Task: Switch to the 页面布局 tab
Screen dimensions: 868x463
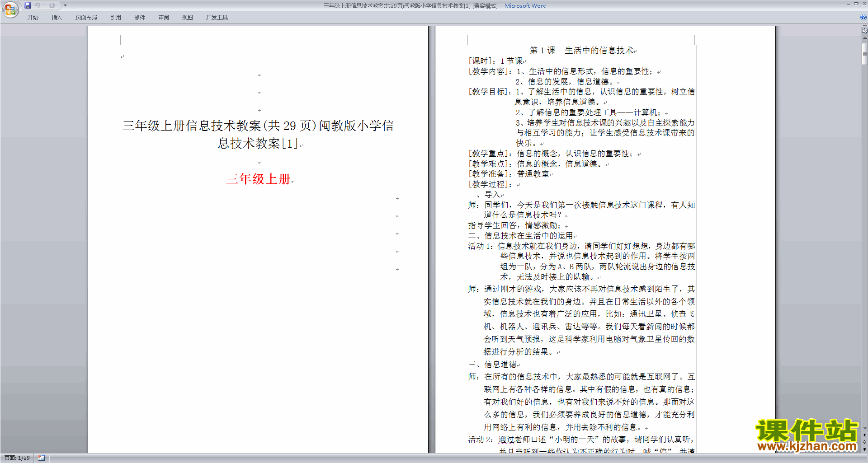Action: (86, 18)
